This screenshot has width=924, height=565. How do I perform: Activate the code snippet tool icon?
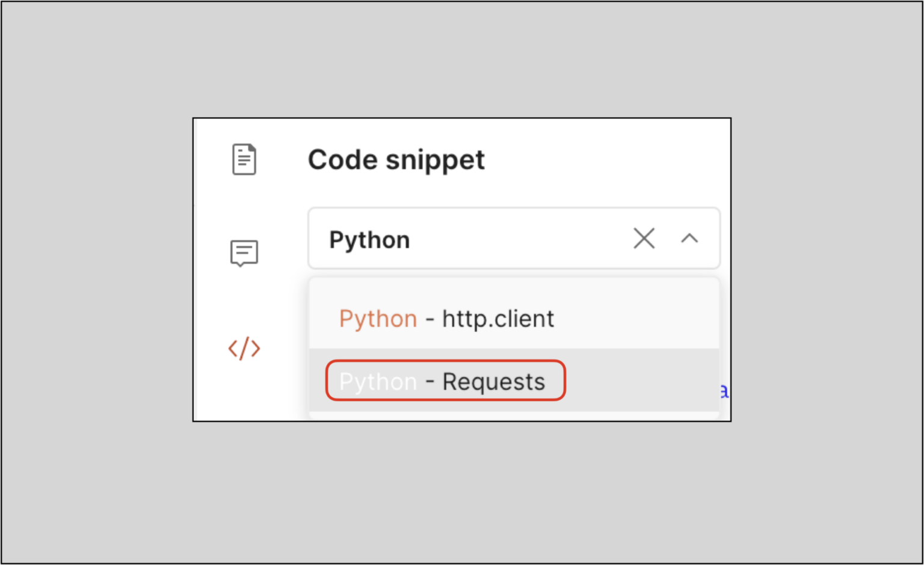tap(244, 349)
